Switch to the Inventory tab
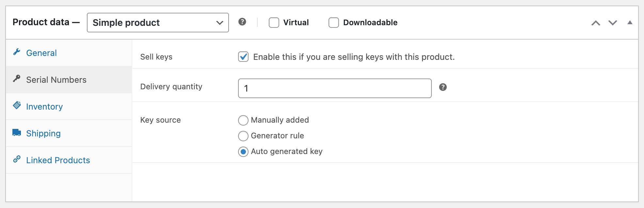This screenshot has height=208, width=644. coord(44,106)
